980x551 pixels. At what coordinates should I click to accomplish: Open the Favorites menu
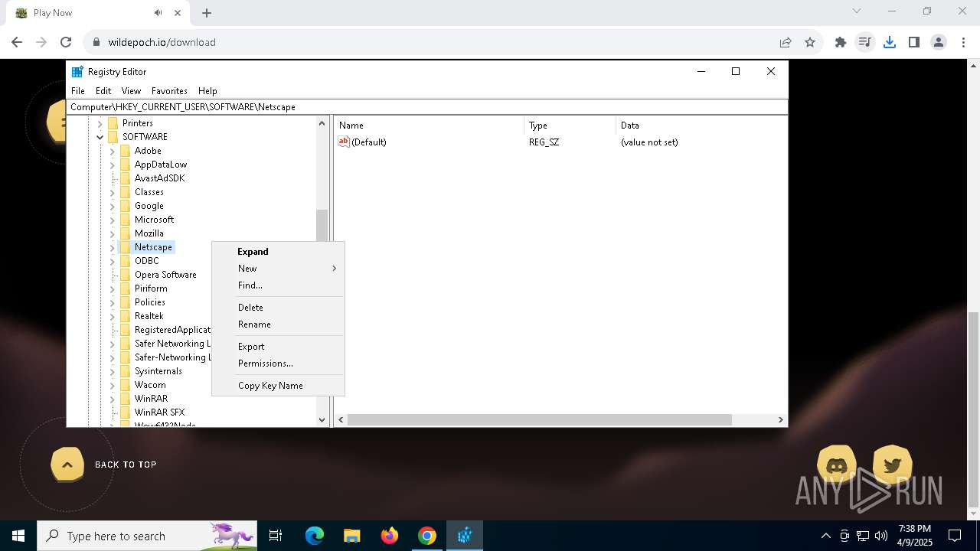click(x=169, y=90)
